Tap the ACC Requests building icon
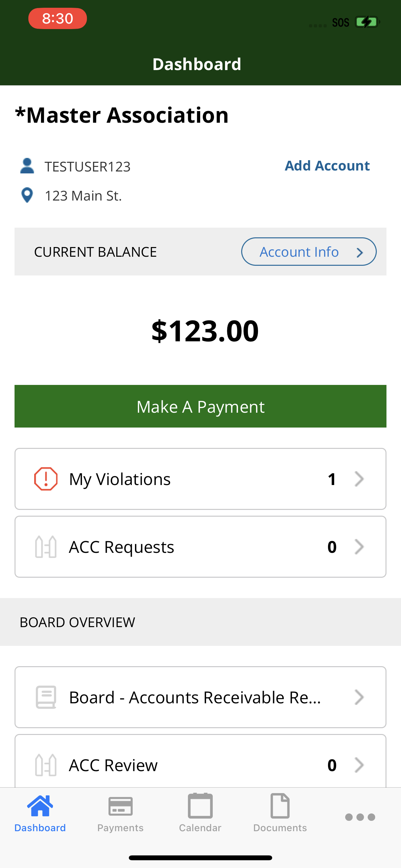The width and height of the screenshot is (401, 868). (x=46, y=547)
